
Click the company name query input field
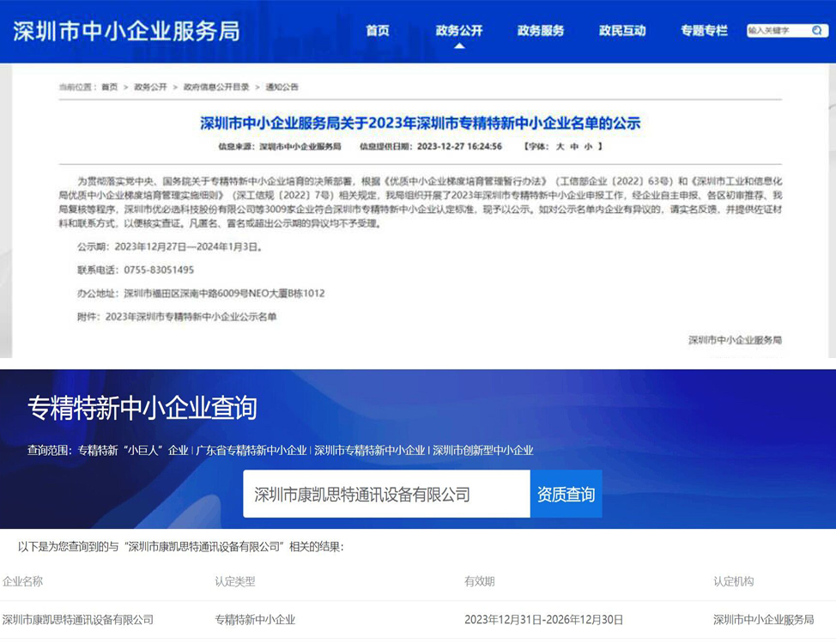pos(386,495)
